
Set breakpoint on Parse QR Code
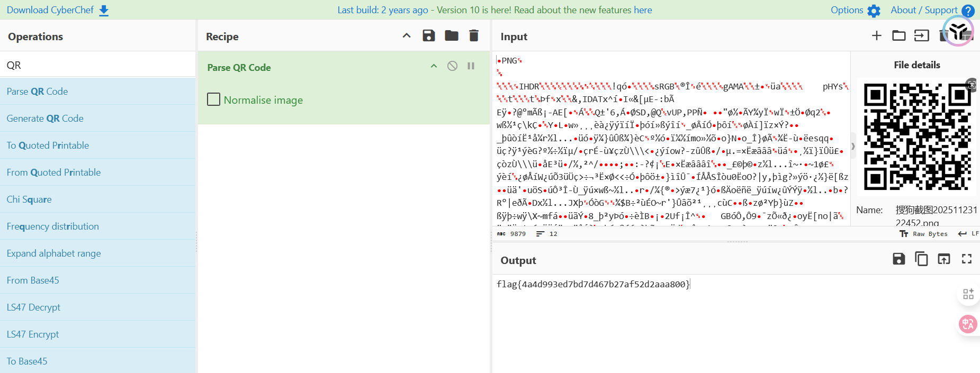[x=471, y=66]
